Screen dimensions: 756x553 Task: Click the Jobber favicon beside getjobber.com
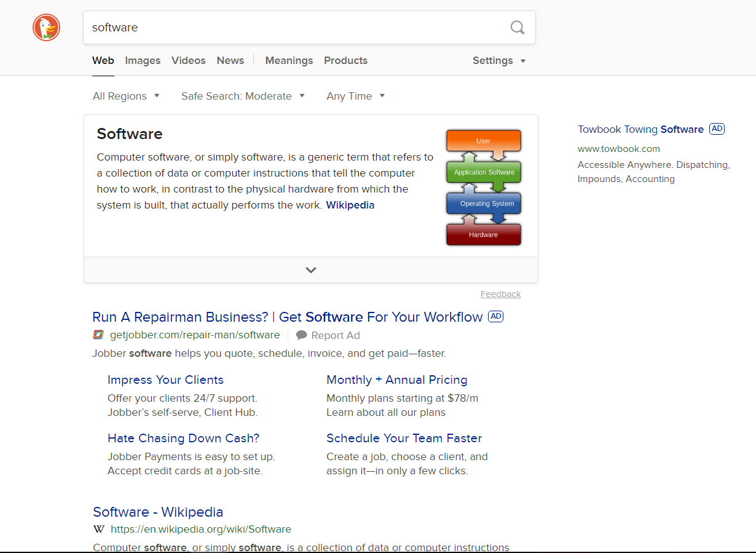tap(98, 335)
